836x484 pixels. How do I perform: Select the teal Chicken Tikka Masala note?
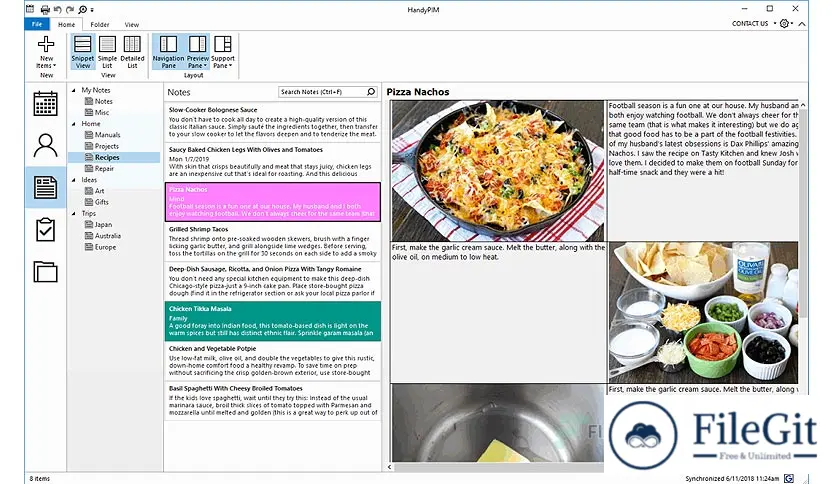click(273, 321)
